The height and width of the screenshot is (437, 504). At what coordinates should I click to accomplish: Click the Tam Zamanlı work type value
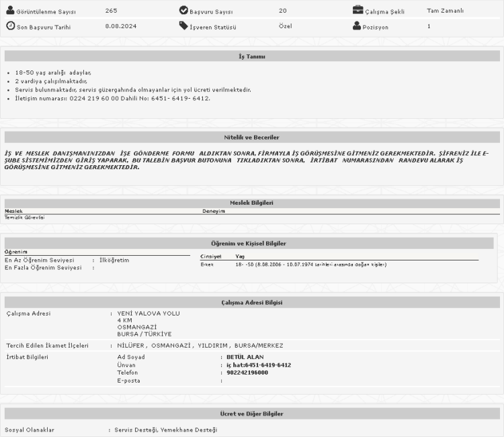coord(445,11)
